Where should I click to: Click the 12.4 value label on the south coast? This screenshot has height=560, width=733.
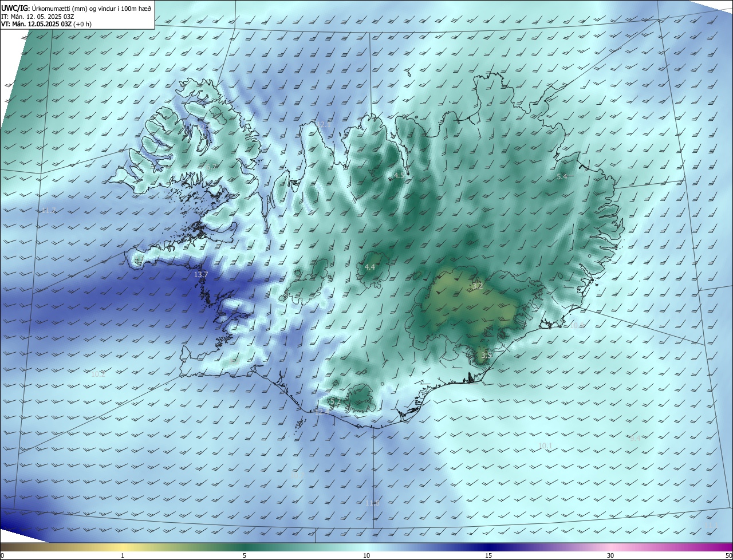(x=322, y=412)
